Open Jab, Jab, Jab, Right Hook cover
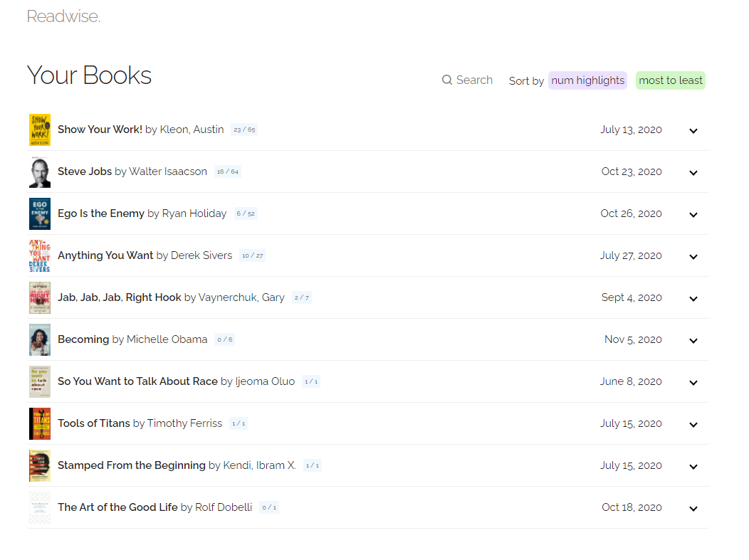This screenshot has width=749, height=560. (x=40, y=298)
